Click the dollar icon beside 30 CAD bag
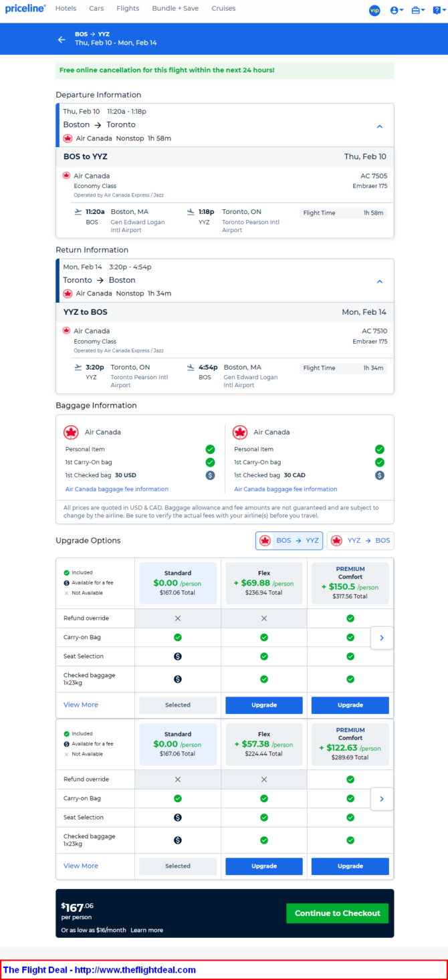The height and width of the screenshot is (980, 448). (x=380, y=475)
